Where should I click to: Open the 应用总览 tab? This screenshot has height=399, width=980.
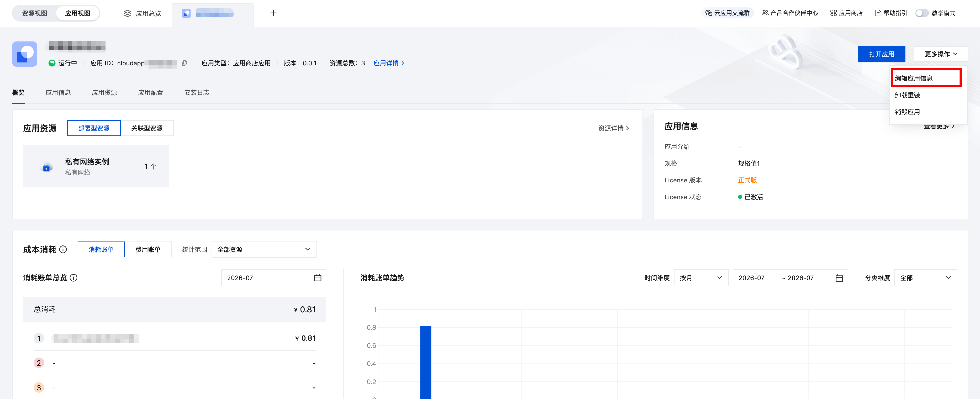click(143, 13)
